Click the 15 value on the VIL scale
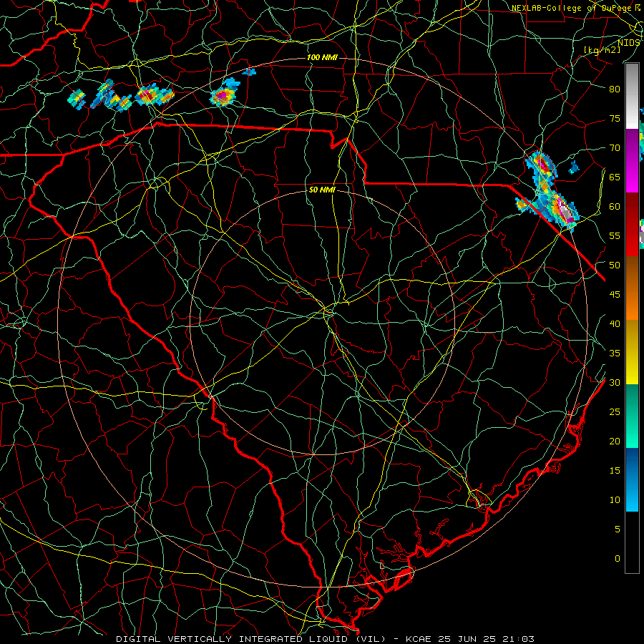 pos(615,471)
